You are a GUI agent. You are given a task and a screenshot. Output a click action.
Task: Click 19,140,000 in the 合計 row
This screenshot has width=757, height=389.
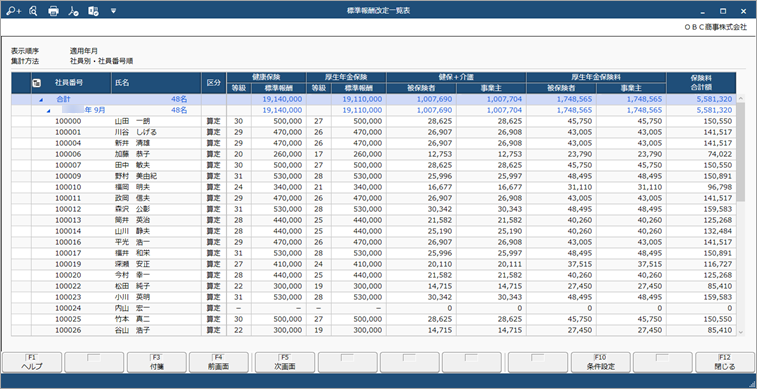pos(282,99)
